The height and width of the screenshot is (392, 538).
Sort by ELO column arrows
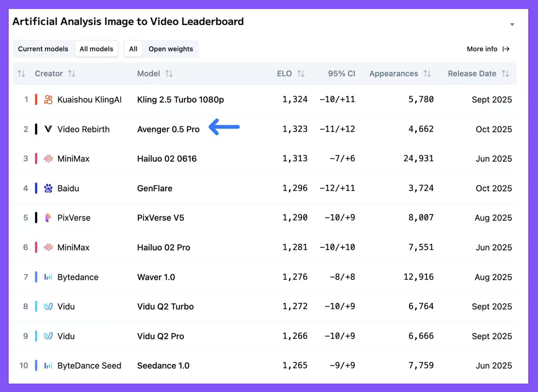[x=301, y=74]
